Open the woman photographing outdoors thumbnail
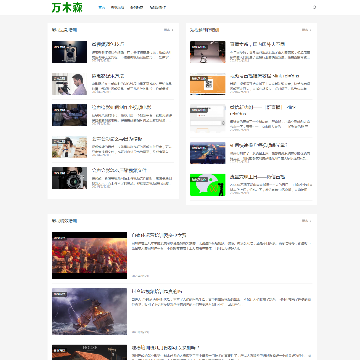 pyautogui.click(x=69, y=147)
